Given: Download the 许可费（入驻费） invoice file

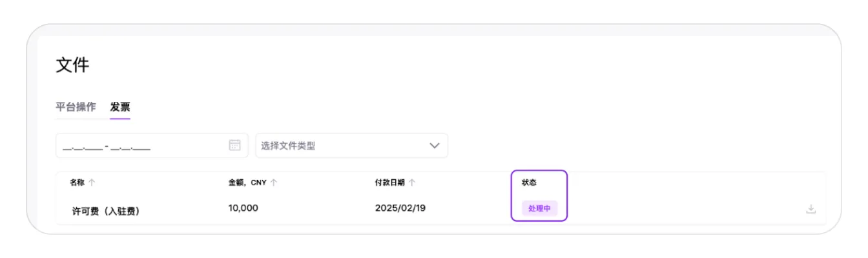Looking at the screenshot, I should pos(811,209).
